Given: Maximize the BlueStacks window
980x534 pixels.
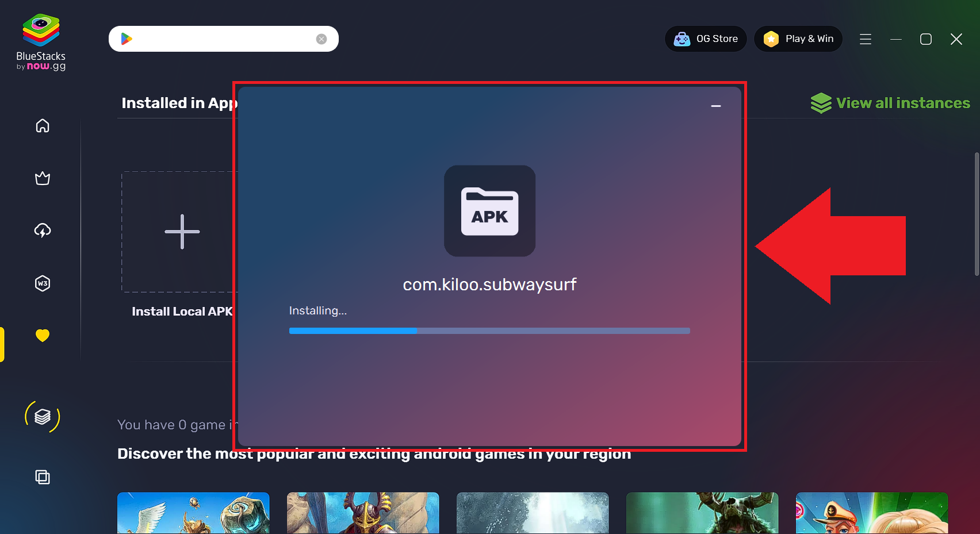Looking at the screenshot, I should point(926,39).
